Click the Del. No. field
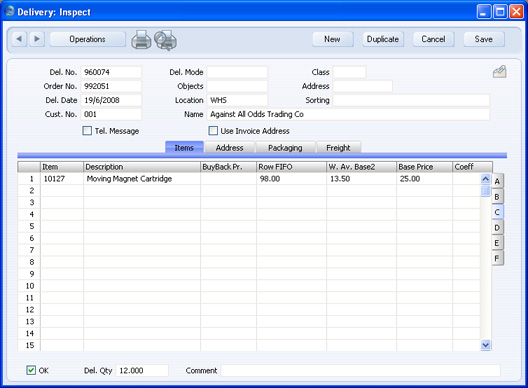The width and height of the screenshot is (528, 388). coord(111,72)
